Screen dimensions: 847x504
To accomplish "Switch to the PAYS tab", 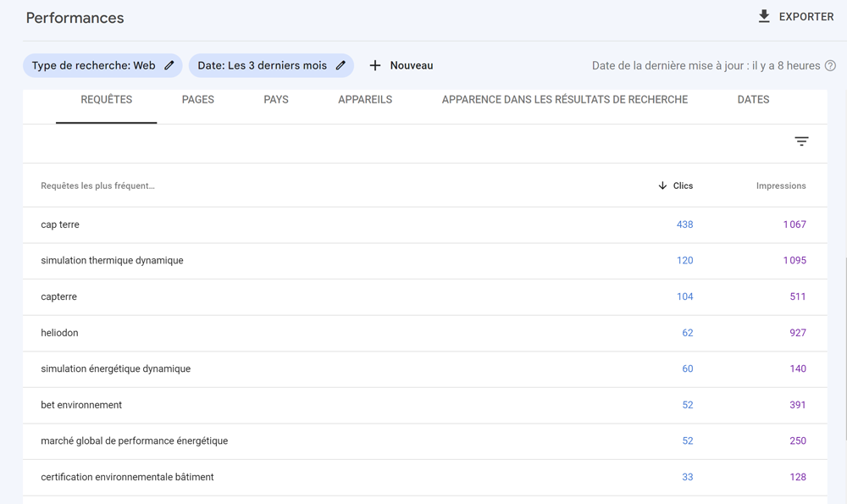I will (276, 99).
